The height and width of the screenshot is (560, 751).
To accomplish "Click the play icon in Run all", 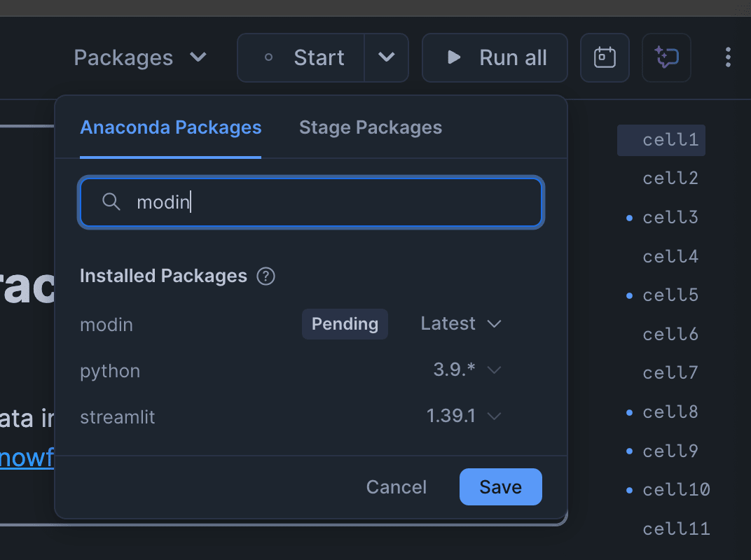I will tap(453, 57).
